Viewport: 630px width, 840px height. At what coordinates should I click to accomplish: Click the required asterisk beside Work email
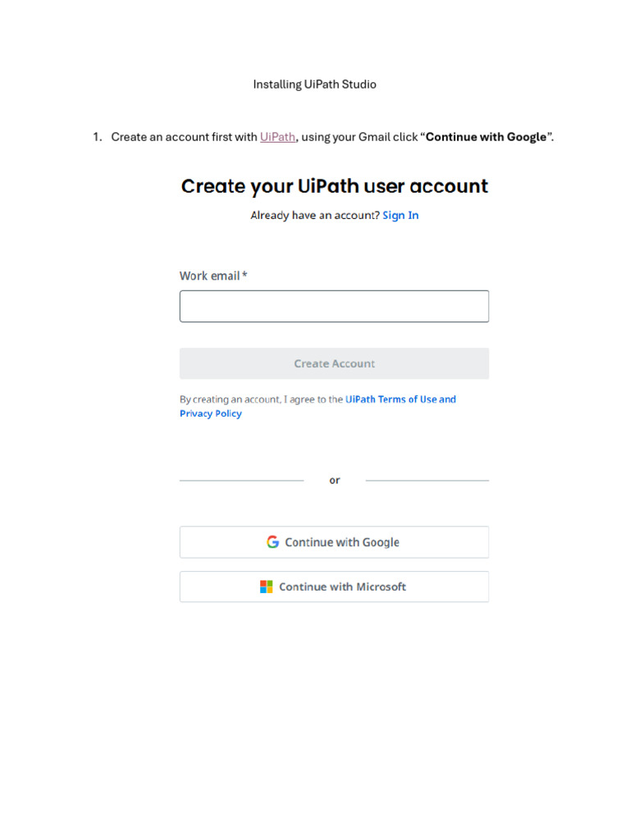(x=244, y=275)
